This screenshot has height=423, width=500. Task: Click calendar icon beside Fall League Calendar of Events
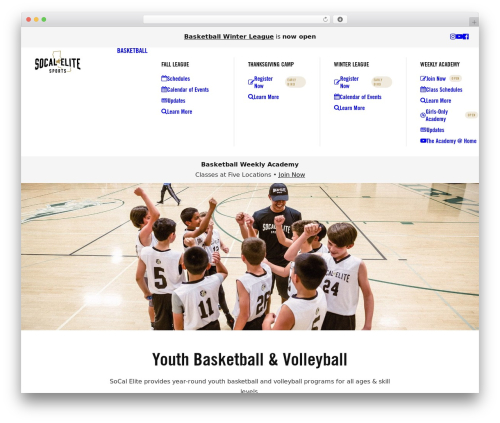click(x=164, y=89)
